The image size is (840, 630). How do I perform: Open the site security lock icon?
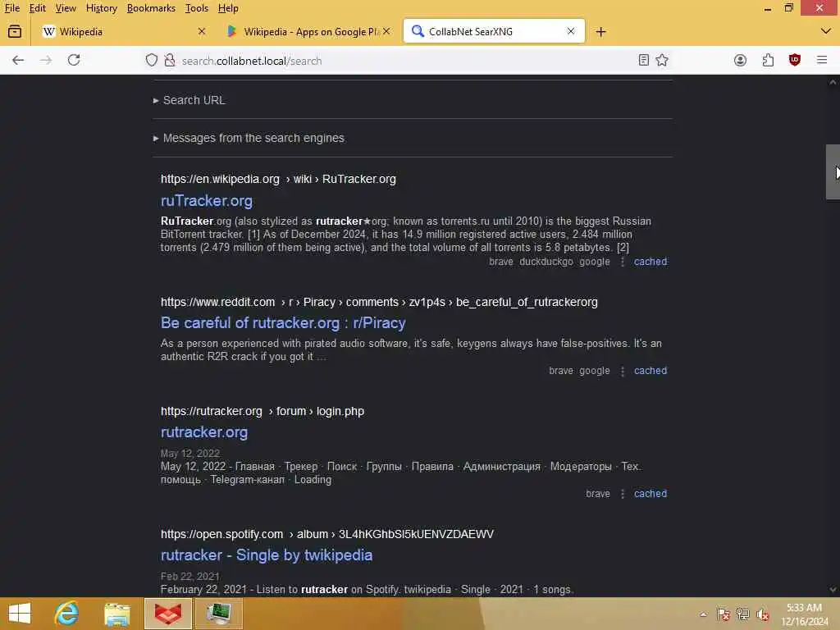(170, 60)
